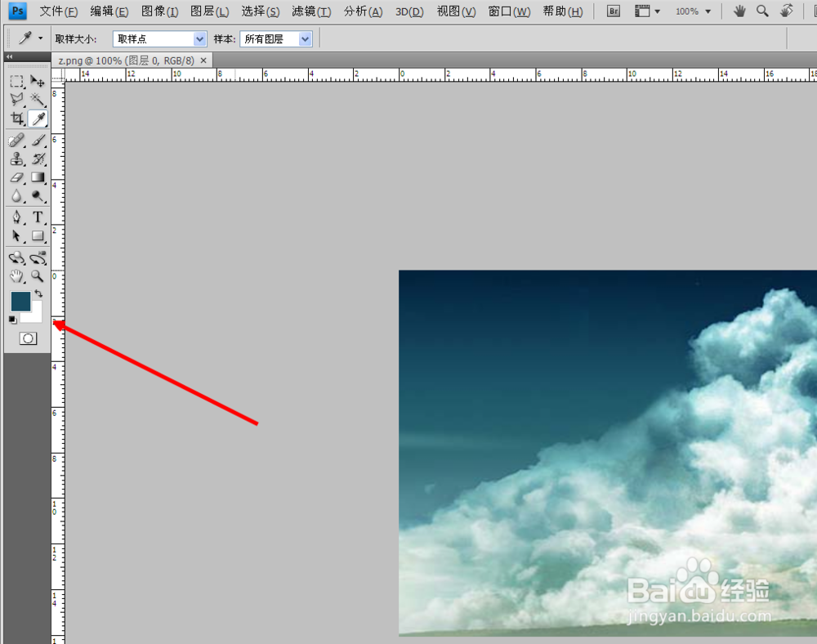
Task: Select the Hand tool in toolbox
Action: (16, 276)
